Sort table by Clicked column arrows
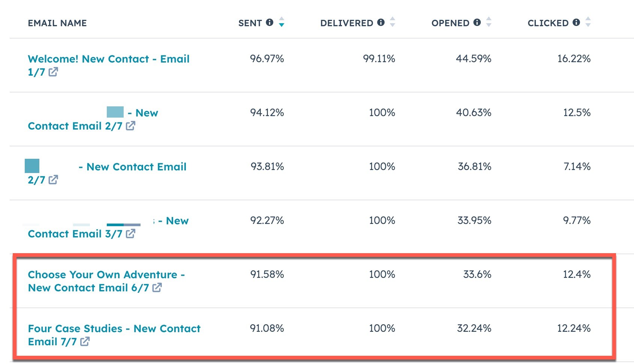This screenshot has height=364, width=634. click(x=588, y=22)
